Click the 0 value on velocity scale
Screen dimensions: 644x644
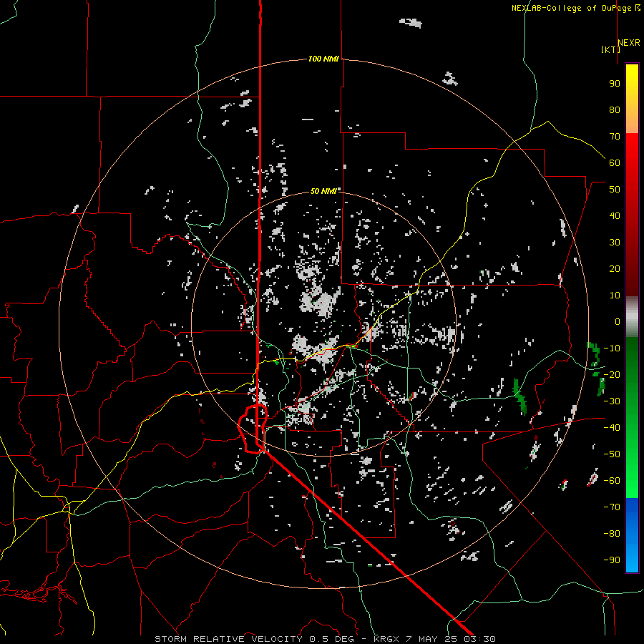pyautogui.click(x=618, y=321)
